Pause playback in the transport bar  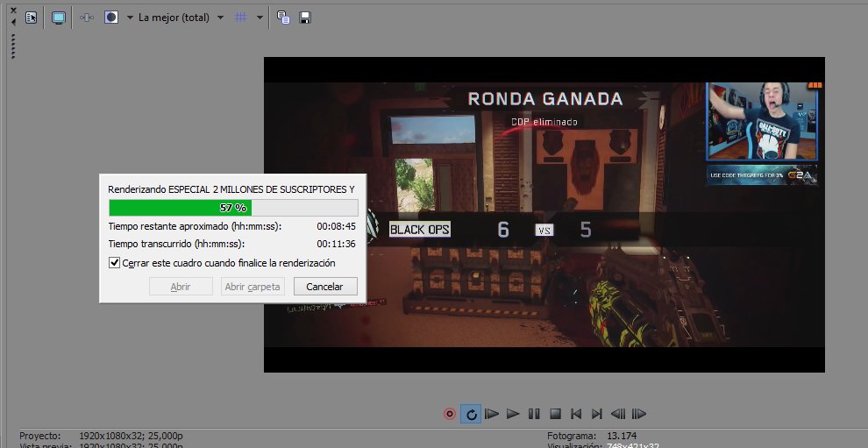(x=534, y=414)
